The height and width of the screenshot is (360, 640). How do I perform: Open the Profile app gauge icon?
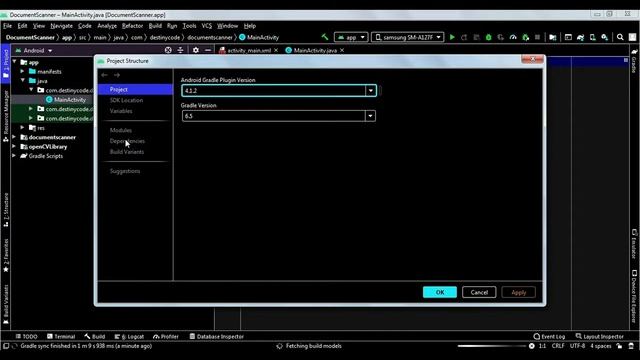[x=513, y=37]
